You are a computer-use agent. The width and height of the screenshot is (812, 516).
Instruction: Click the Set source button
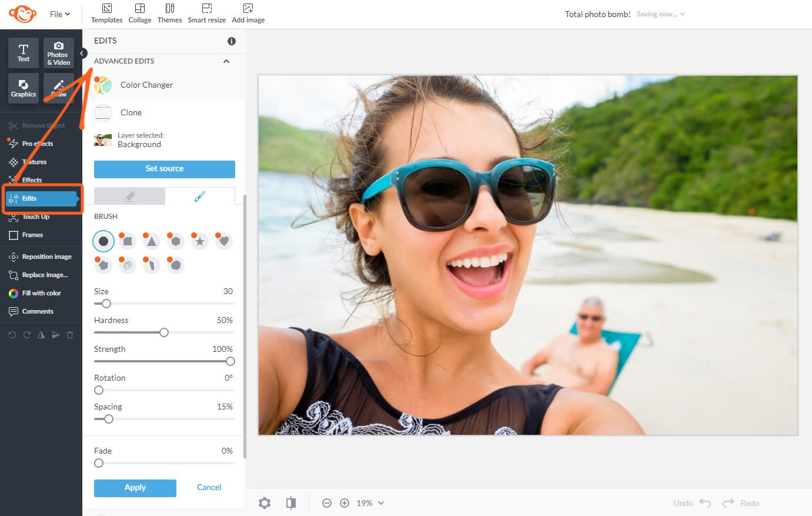point(164,169)
